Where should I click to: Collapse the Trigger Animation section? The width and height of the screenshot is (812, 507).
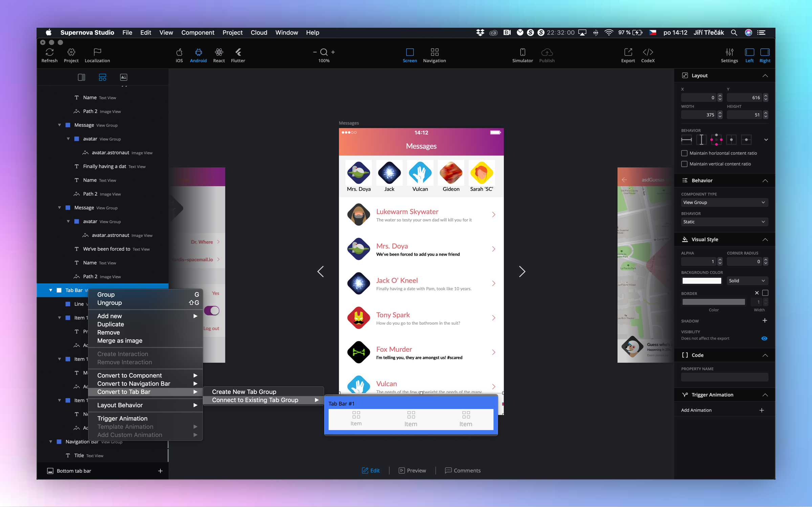(x=765, y=395)
